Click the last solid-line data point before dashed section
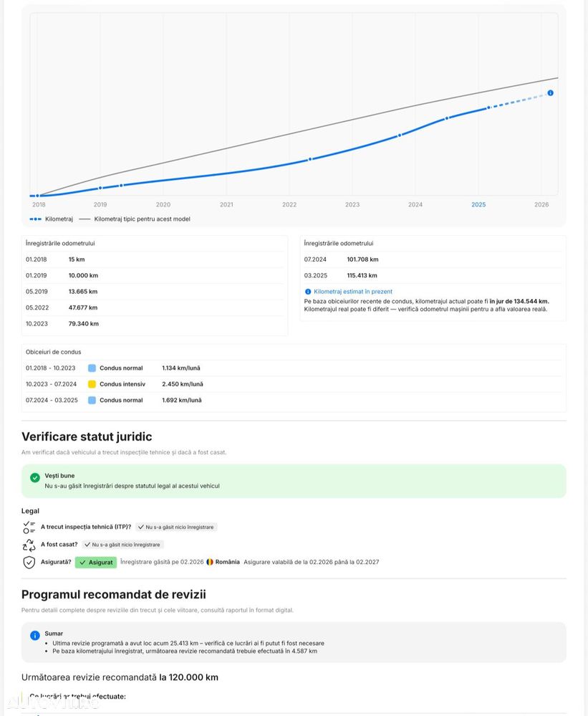This screenshot has height=716, width=588. point(488,108)
